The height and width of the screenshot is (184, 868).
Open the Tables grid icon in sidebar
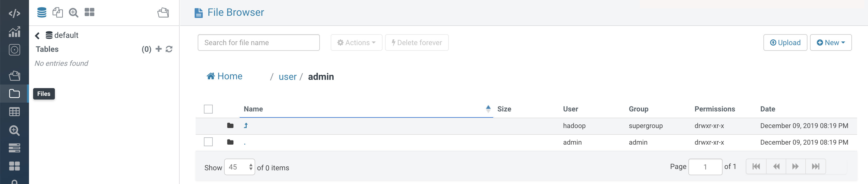point(14,112)
